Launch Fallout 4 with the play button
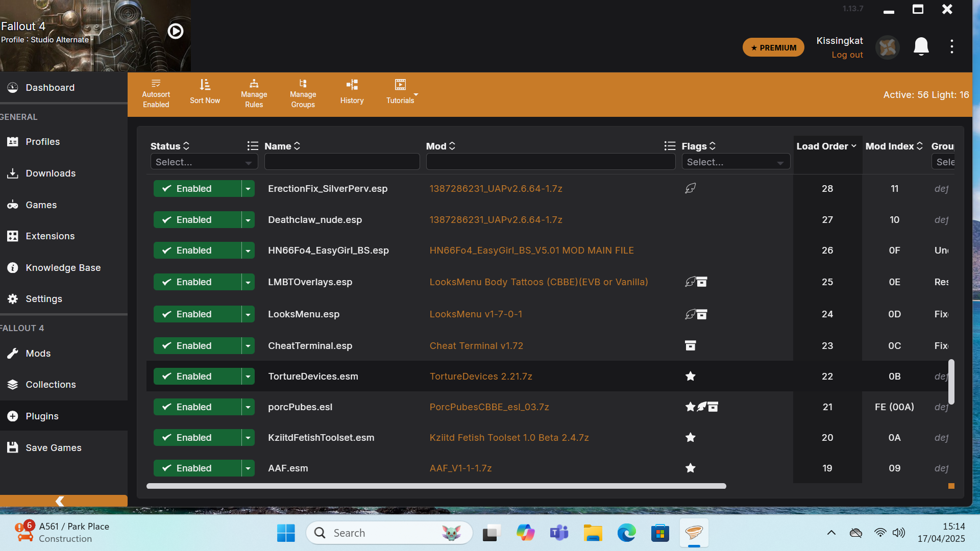The image size is (980, 551). [176, 31]
